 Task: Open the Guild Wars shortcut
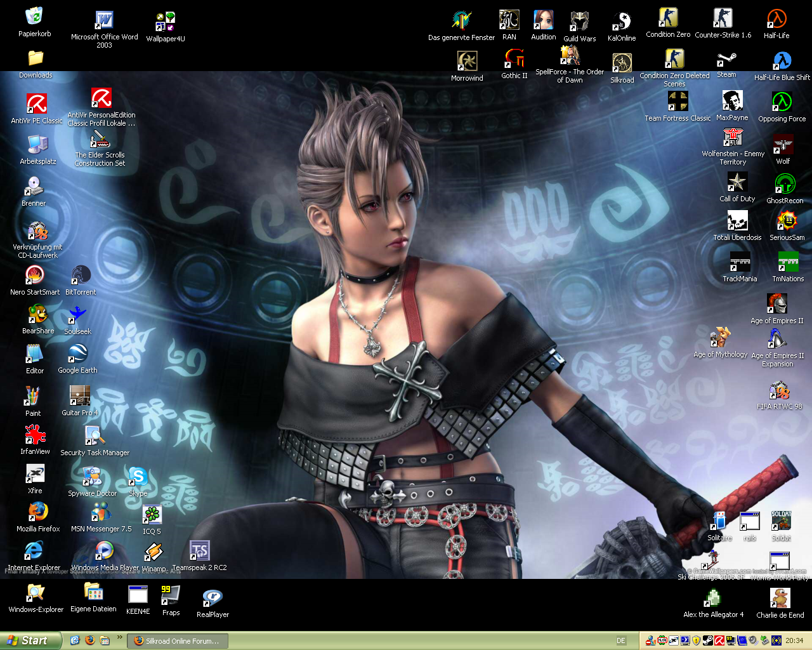[579, 22]
